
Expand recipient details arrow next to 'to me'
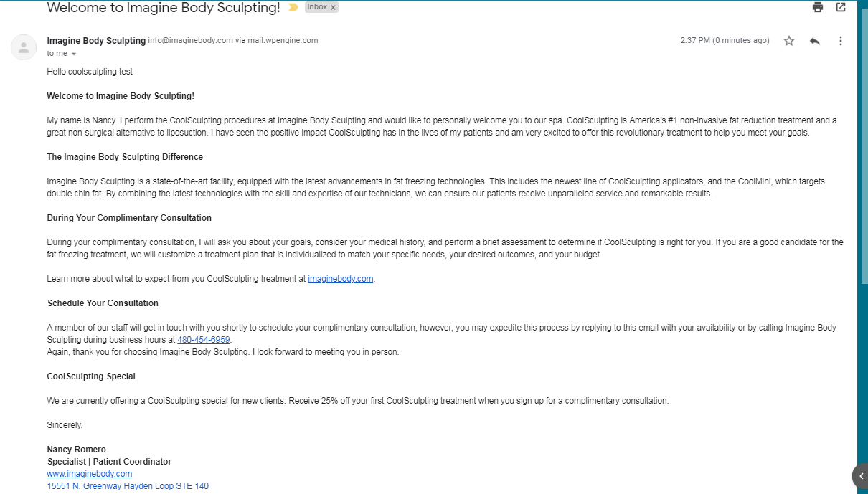pos(74,54)
